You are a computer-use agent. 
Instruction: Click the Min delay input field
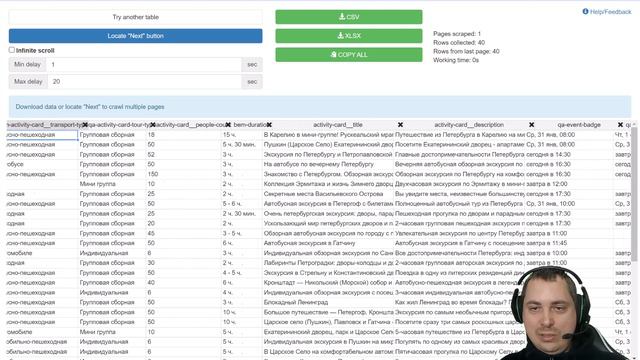click(144, 64)
